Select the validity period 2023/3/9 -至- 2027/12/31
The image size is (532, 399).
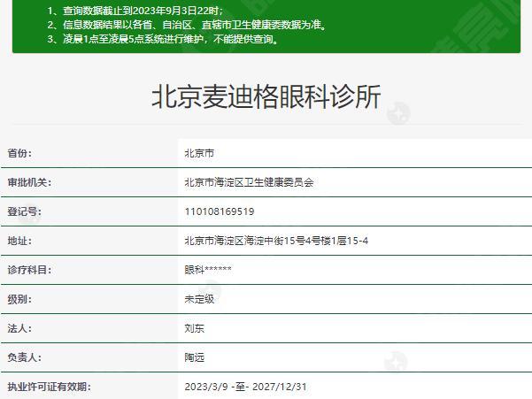246,387
